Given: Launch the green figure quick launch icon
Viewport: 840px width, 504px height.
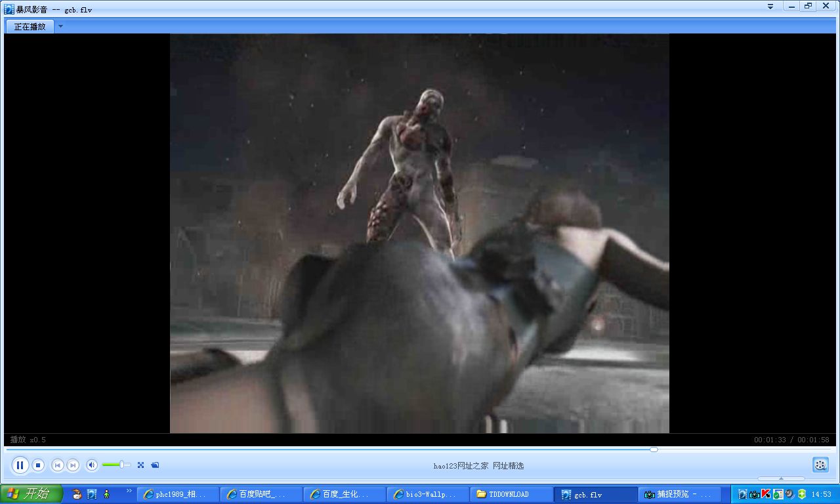Looking at the screenshot, I should pyautogui.click(x=106, y=494).
